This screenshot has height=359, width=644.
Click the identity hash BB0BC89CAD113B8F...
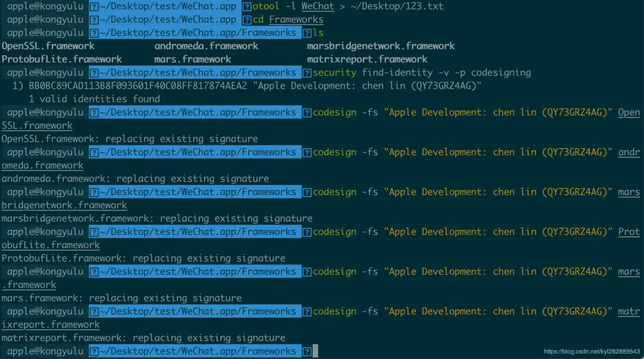pos(138,86)
